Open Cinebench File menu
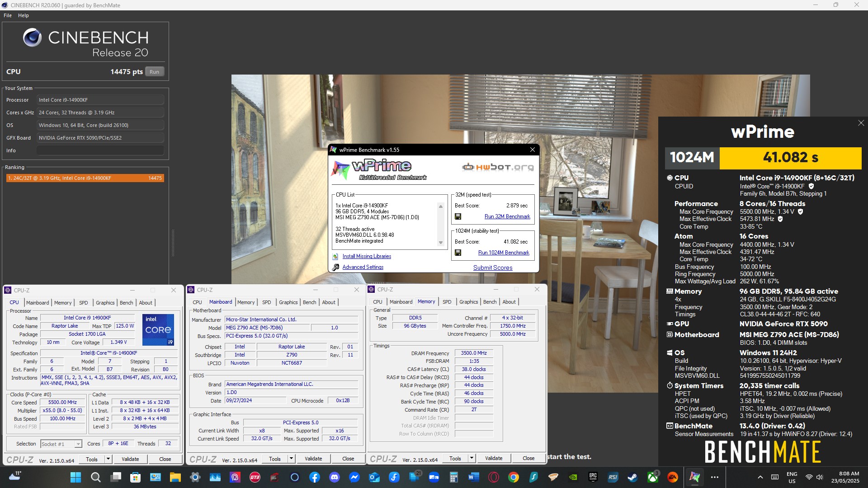Screen dimensions: 868x488 (8, 15)
